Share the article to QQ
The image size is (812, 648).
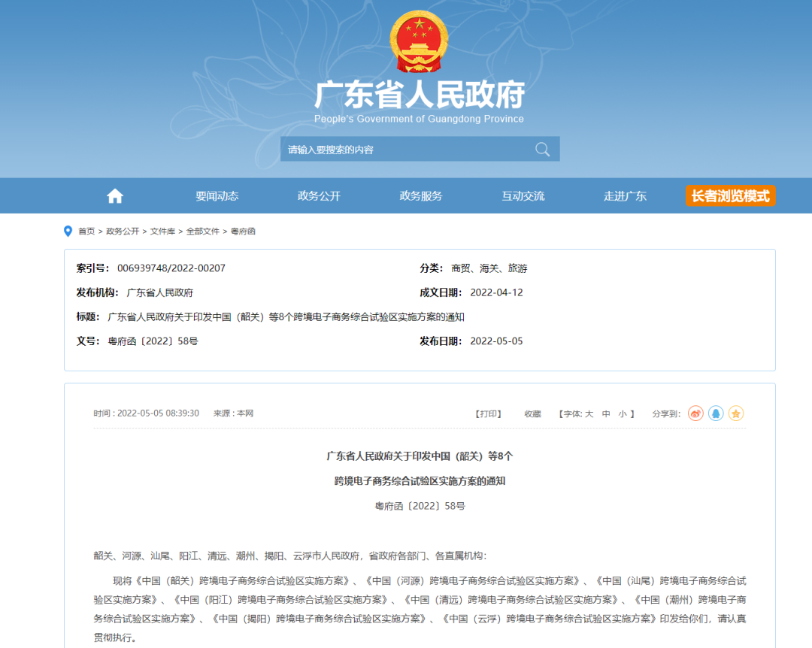[716, 413]
